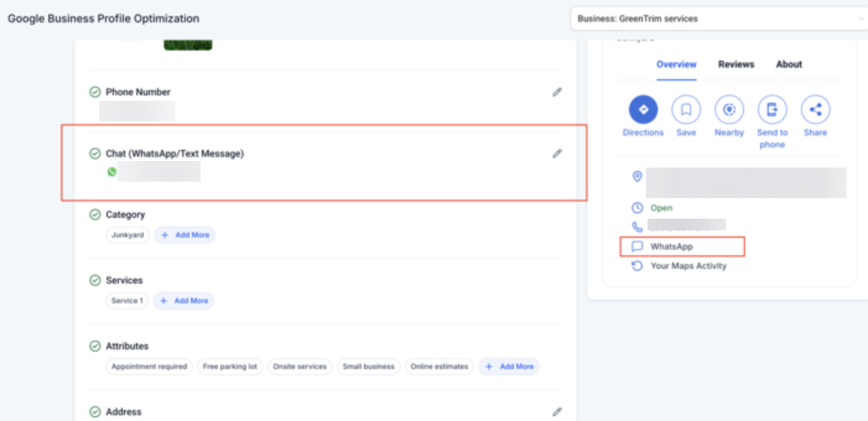868x421 pixels.
Task: Click the Send to phone icon
Action: pyautogui.click(x=772, y=109)
